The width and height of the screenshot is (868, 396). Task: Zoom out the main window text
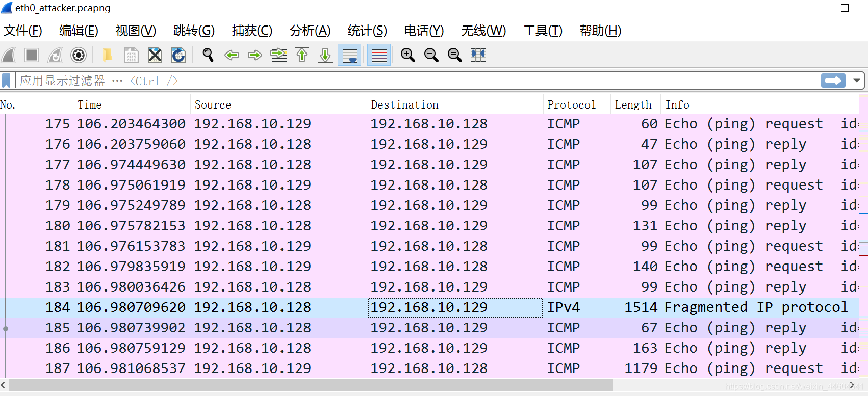click(x=431, y=55)
